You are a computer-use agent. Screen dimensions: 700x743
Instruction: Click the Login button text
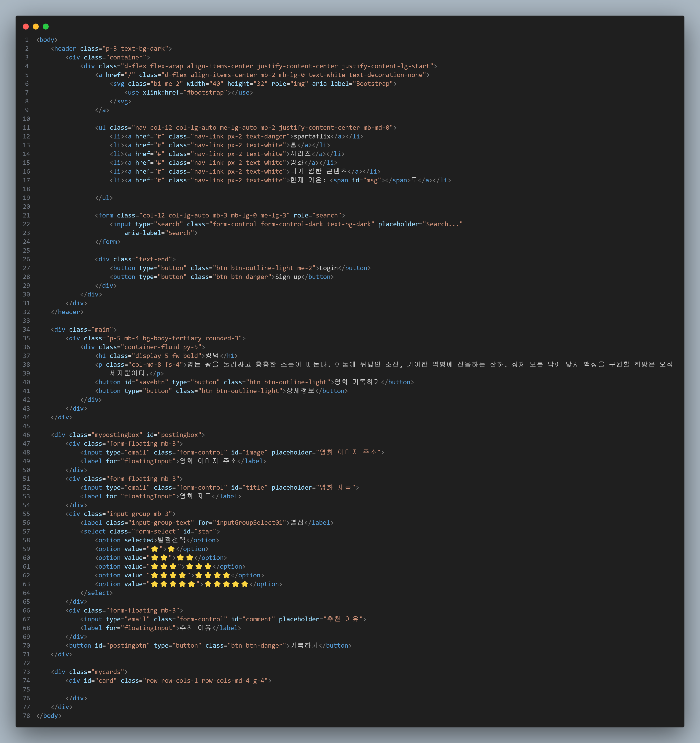point(328,268)
